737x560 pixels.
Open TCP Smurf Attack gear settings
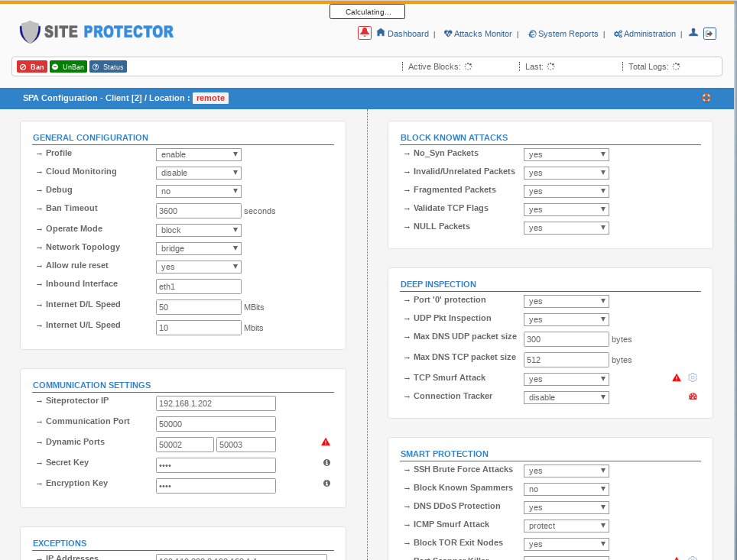[x=693, y=377]
